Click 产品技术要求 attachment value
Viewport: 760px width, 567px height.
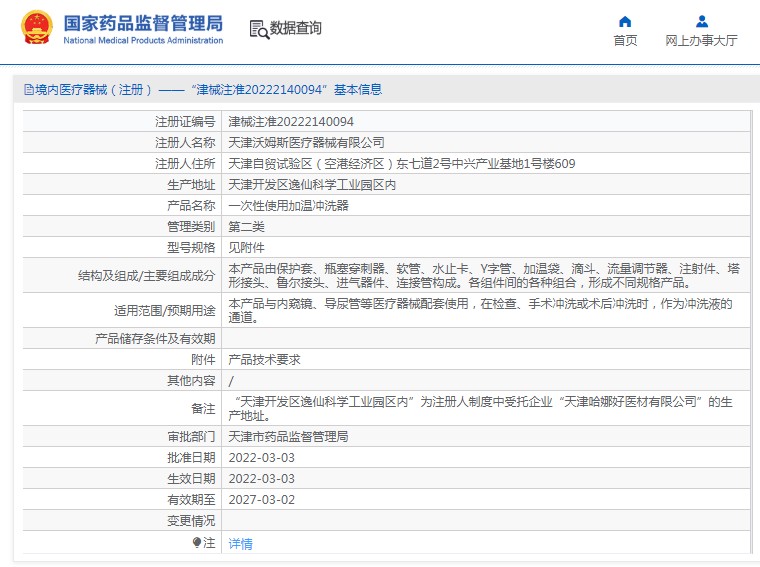[264, 360]
